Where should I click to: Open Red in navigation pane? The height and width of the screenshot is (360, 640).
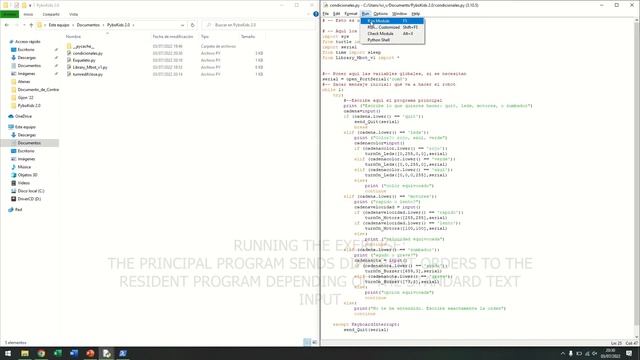pos(18,209)
